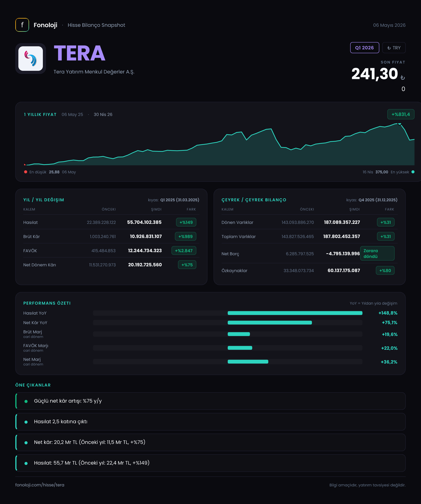Viewport: 421px width, 504px height.
Task: Click Brüt Kâr value 10.926.831.107
Action: pyautogui.click(x=146, y=236)
